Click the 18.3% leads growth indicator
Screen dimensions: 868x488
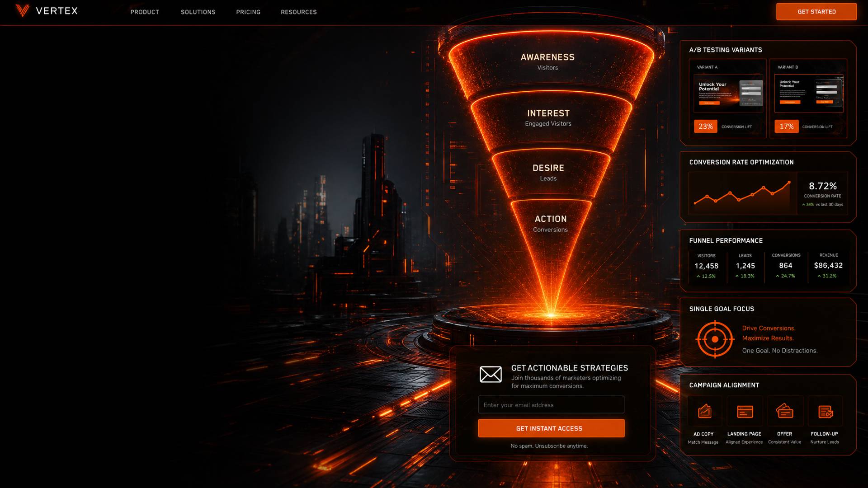(745, 276)
